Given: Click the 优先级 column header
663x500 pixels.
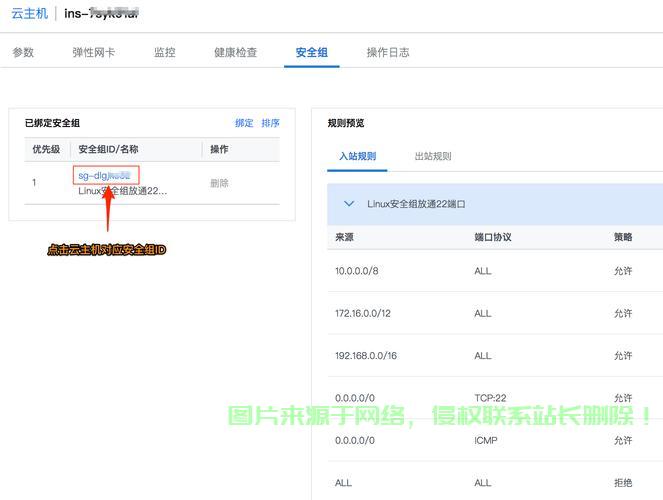Looking at the screenshot, I should pos(46,149).
